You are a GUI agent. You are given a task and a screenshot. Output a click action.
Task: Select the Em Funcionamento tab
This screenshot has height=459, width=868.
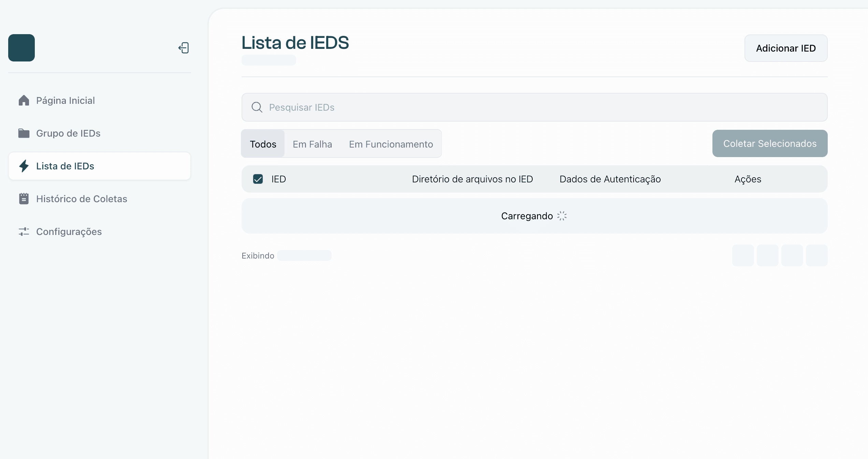pyautogui.click(x=391, y=144)
